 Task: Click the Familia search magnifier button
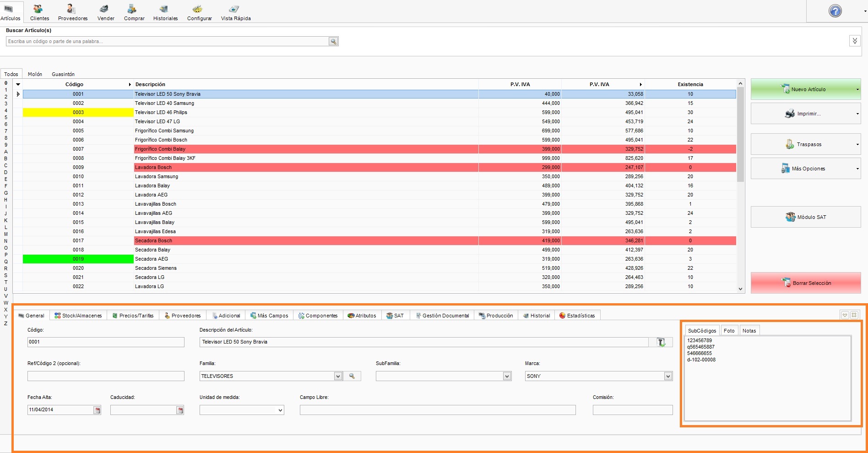tap(352, 376)
